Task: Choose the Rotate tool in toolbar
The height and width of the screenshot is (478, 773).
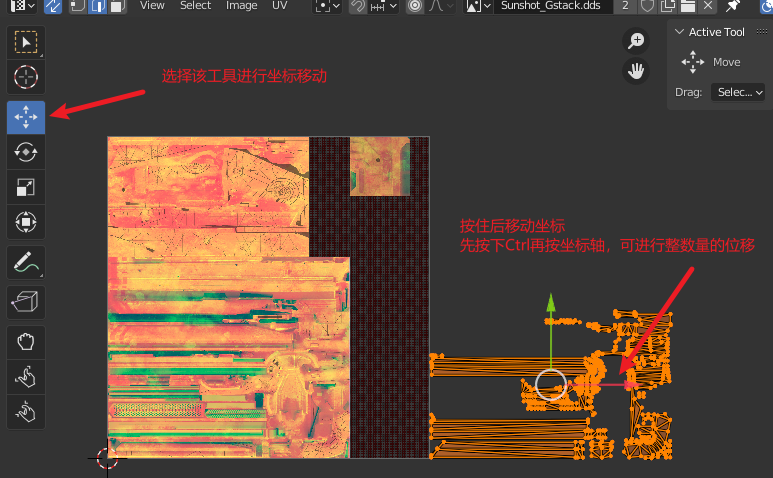Action: pos(26,152)
